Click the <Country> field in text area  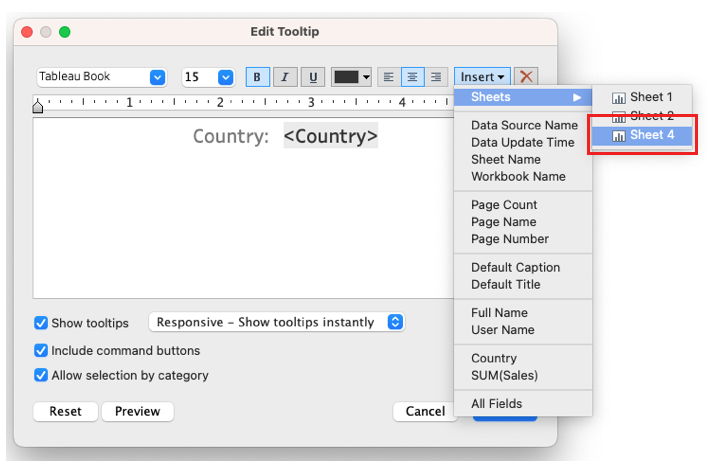[x=330, y=136]
